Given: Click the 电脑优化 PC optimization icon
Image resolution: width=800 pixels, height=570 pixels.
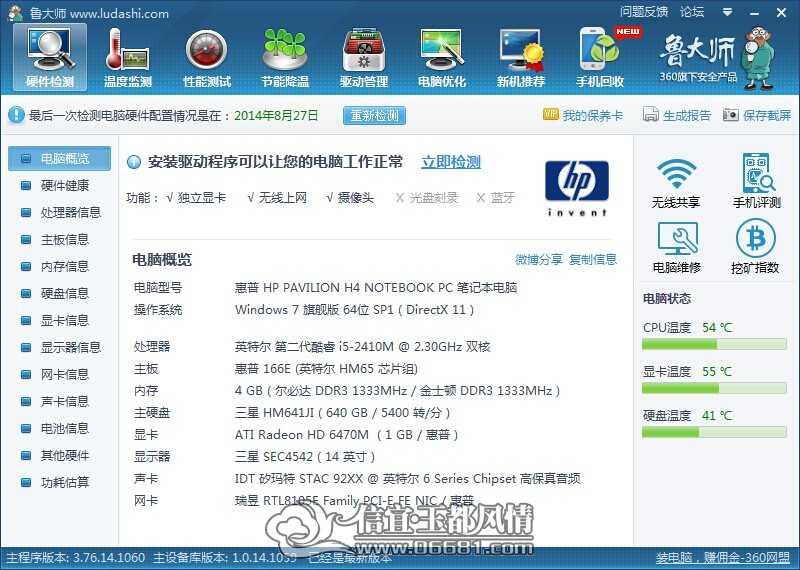Looking at the screenshot, I should [x=442, y=59].
